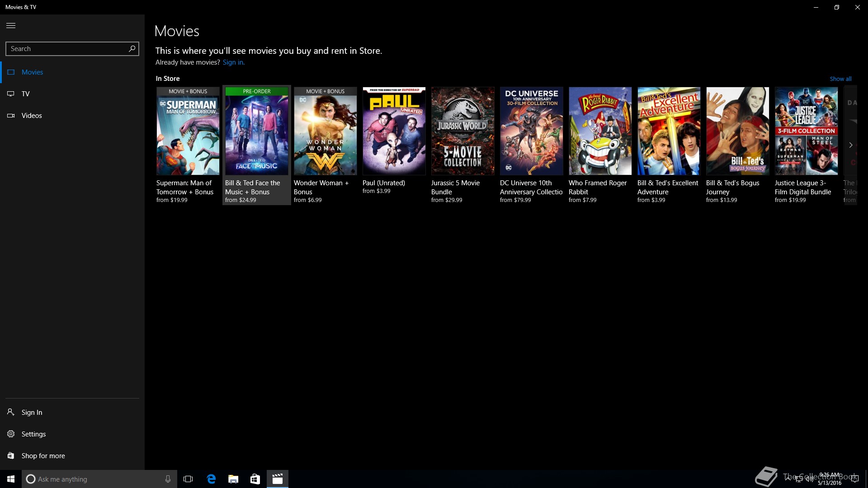Open the Sign In menu item

click(72, 412)
